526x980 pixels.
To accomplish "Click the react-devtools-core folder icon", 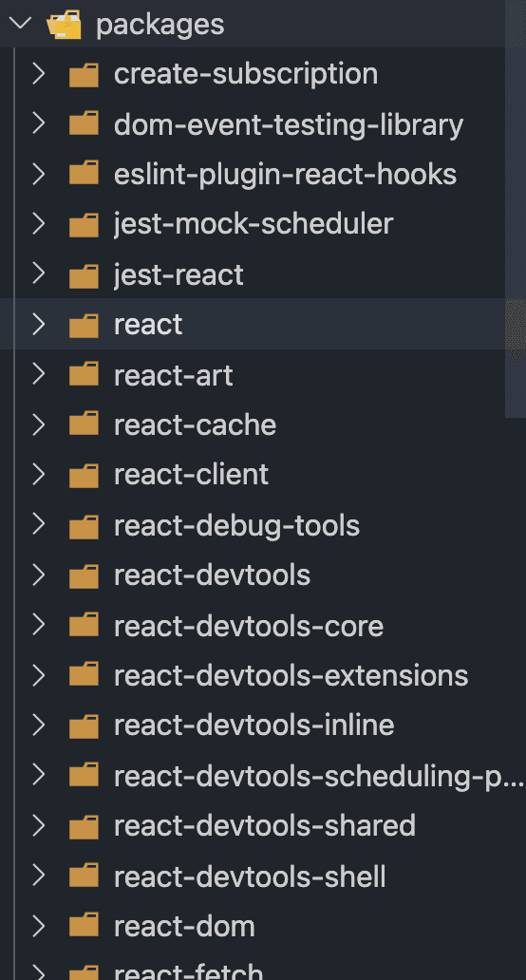I will coord(84,626).
